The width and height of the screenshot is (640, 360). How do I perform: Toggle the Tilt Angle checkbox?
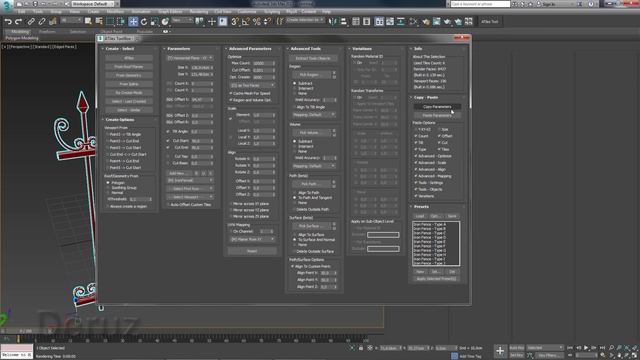168,131
